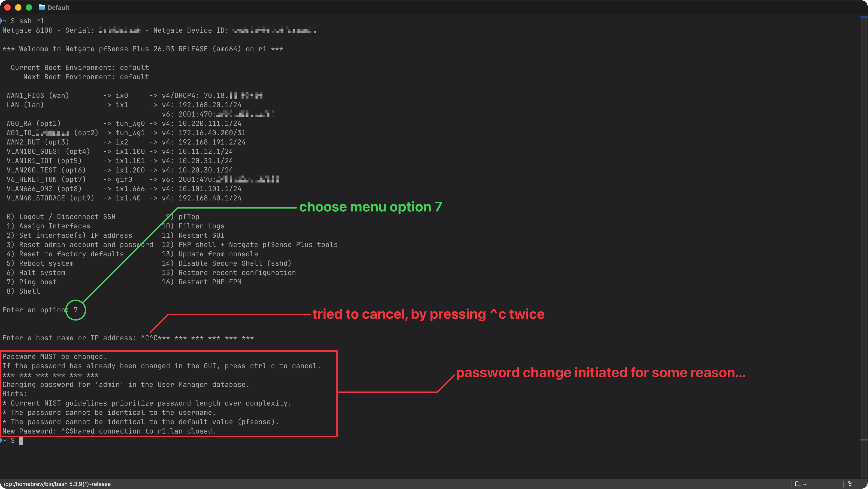Click the Default window title text
This screenshot has width=868, height=489.
coord(58,7)
